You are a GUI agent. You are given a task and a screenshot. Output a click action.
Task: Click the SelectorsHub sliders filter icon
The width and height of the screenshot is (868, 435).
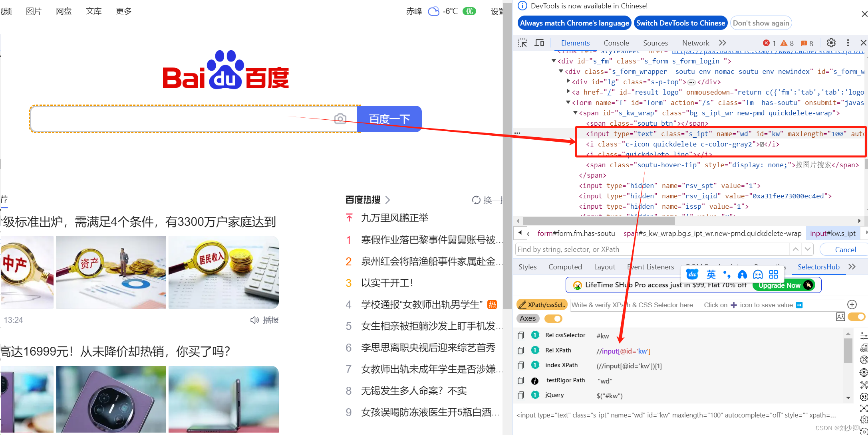coord(864,336)
